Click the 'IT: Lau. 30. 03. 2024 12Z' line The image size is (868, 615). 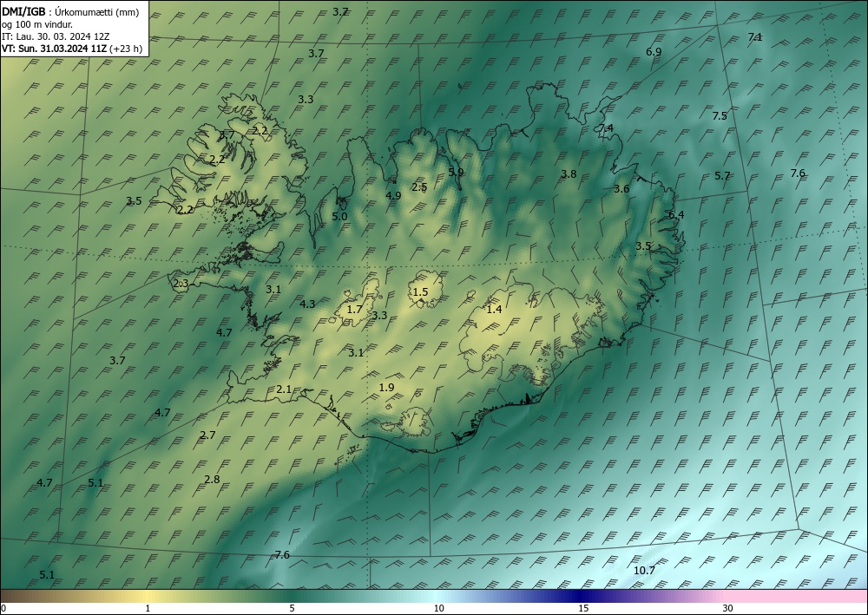56,36
